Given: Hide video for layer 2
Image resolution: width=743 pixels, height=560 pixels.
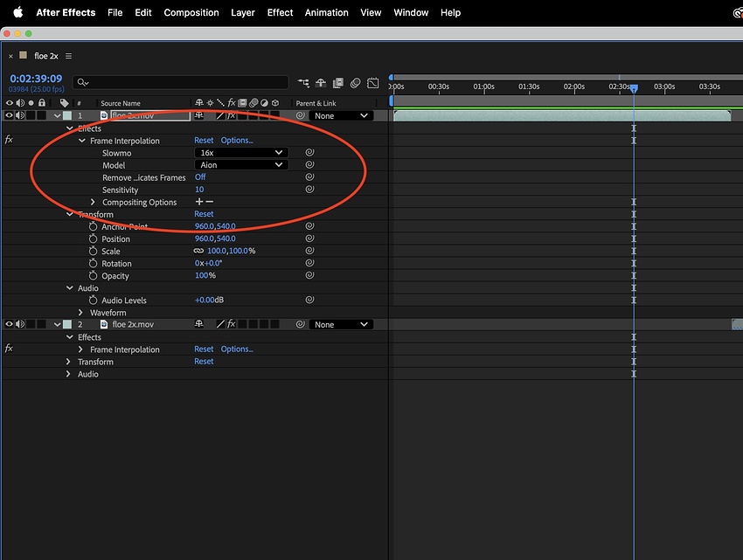Looking at the screenshot, I should [9, 324].
